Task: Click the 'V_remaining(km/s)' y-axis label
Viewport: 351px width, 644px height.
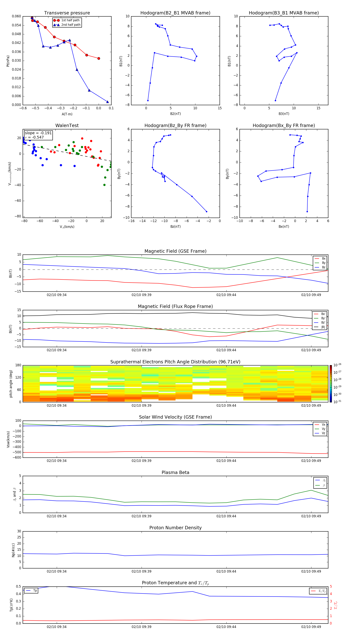Action: 10,173
